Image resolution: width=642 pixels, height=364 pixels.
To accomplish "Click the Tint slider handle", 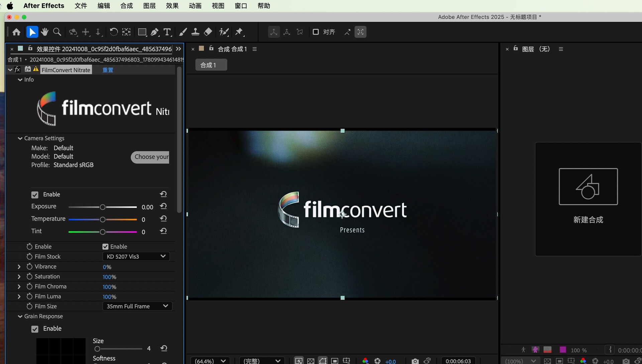I will (103, 232).
